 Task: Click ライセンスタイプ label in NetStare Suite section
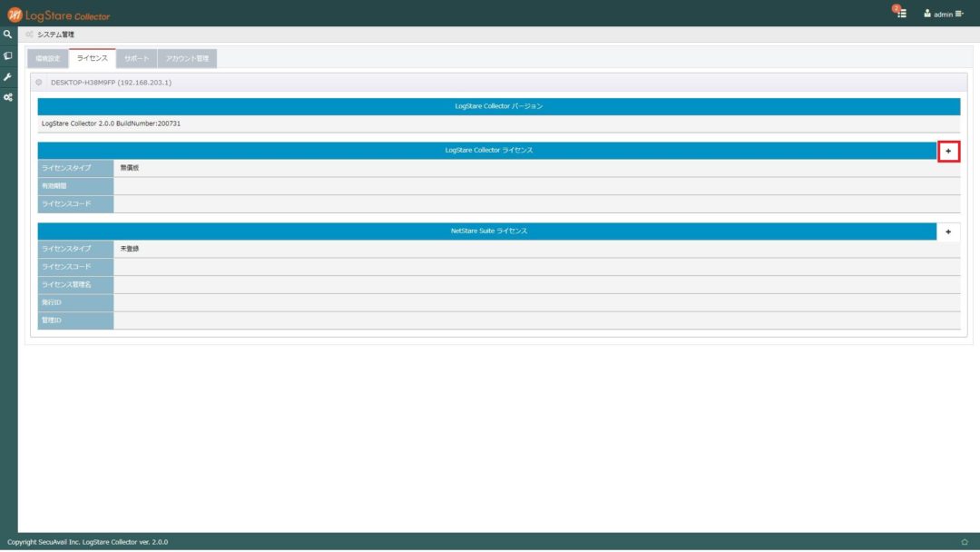[x=75, y=249]
